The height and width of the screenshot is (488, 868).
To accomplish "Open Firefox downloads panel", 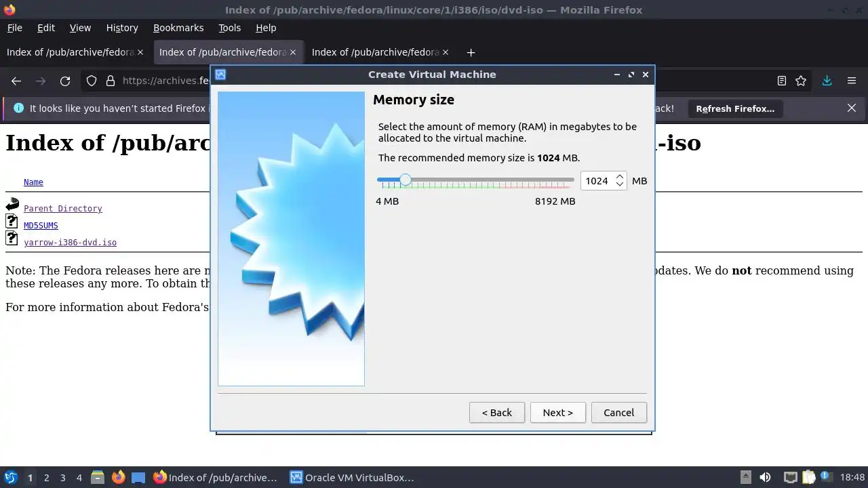I will pos(827,81).
